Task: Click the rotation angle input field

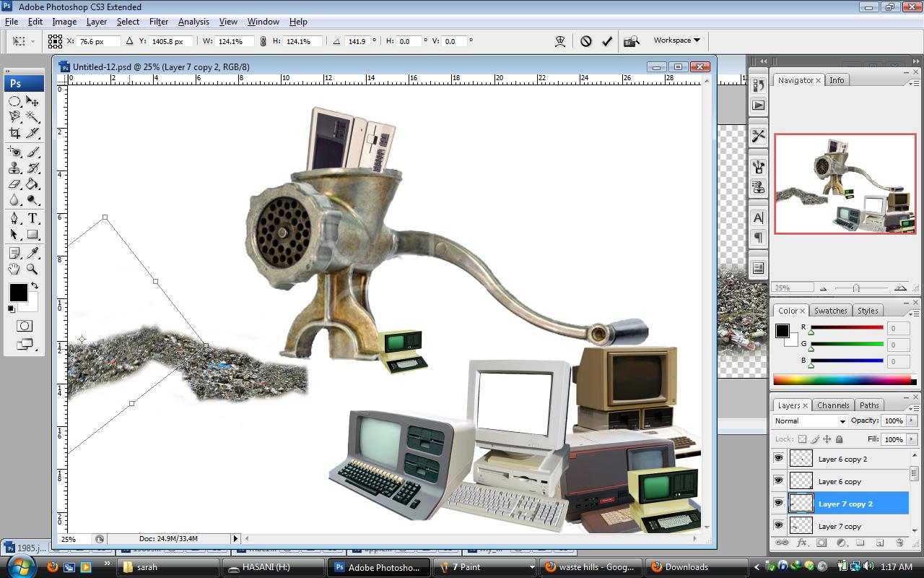Action: [x=357, y=41]
